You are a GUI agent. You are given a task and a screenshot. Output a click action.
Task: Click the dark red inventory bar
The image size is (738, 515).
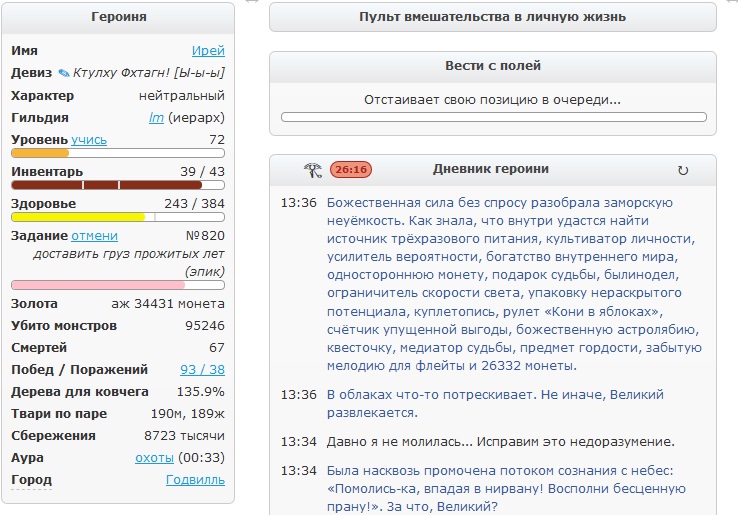pos(106,185)
